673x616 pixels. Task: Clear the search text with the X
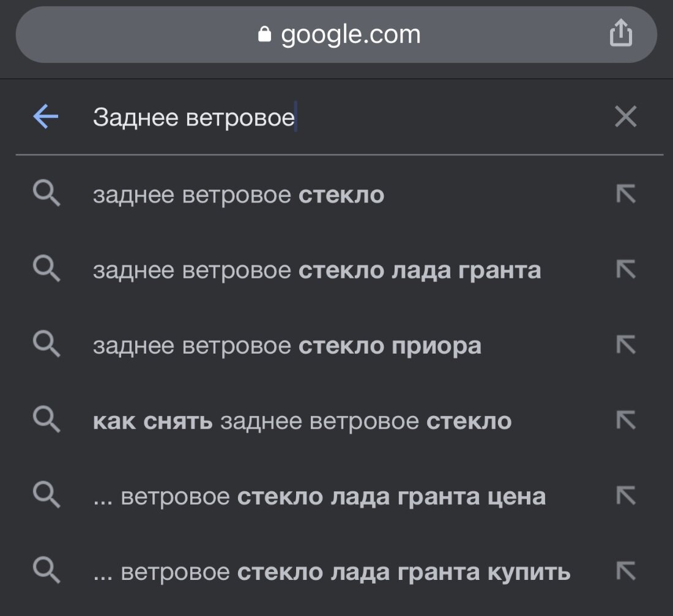(x=625, y=116)
